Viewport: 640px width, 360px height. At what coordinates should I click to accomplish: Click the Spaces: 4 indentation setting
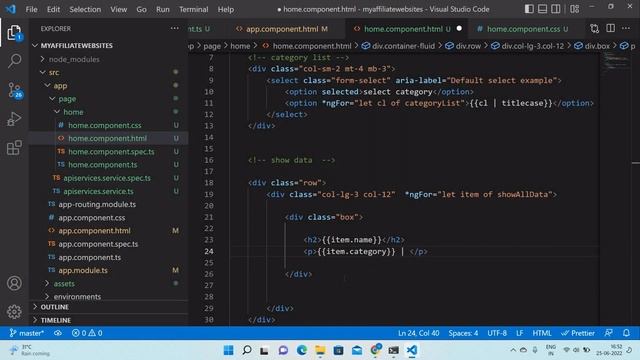[463, 333]
